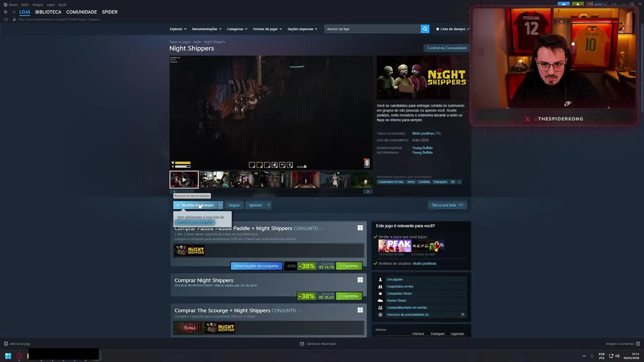Click the Windows platform icon on Comprar Night Shippers
The image size is (644, 362).
tap(360, 280)
